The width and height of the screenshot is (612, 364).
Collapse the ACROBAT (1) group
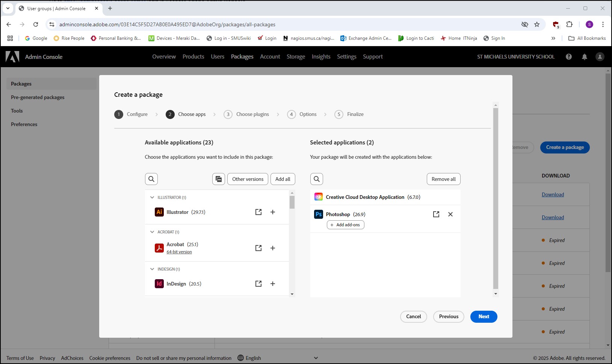coord(152,232)
